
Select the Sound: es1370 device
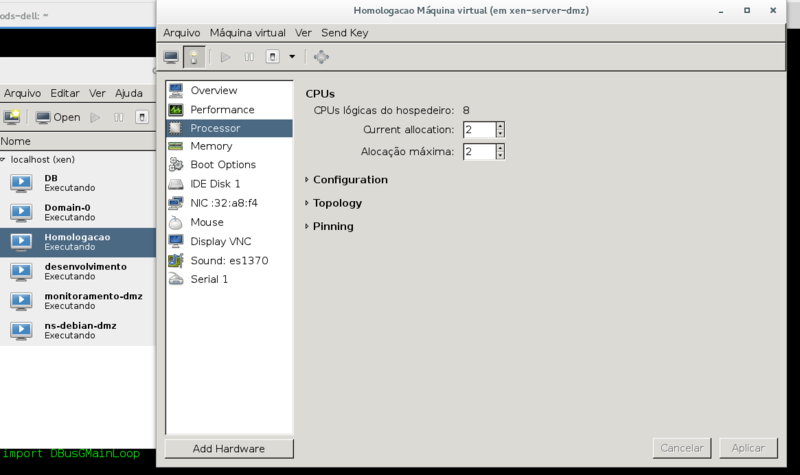point(229,261)
